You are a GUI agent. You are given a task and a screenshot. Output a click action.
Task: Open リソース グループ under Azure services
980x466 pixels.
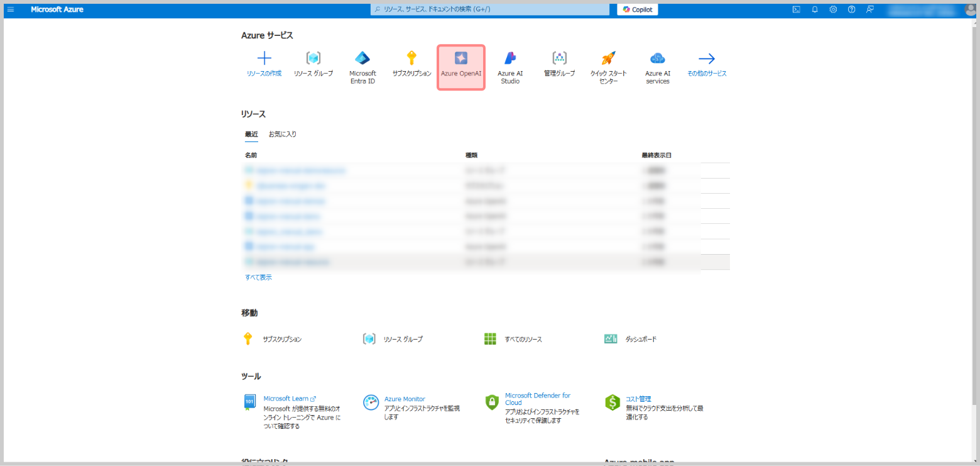coord(313,65)
